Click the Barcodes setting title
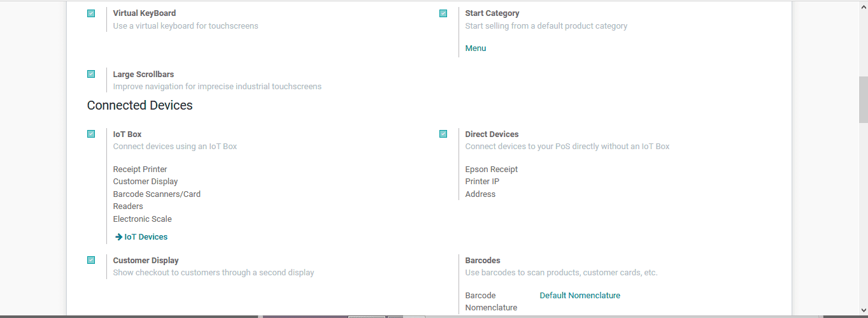The width and height of the screenshot is (868, 318). coord(483,261)
